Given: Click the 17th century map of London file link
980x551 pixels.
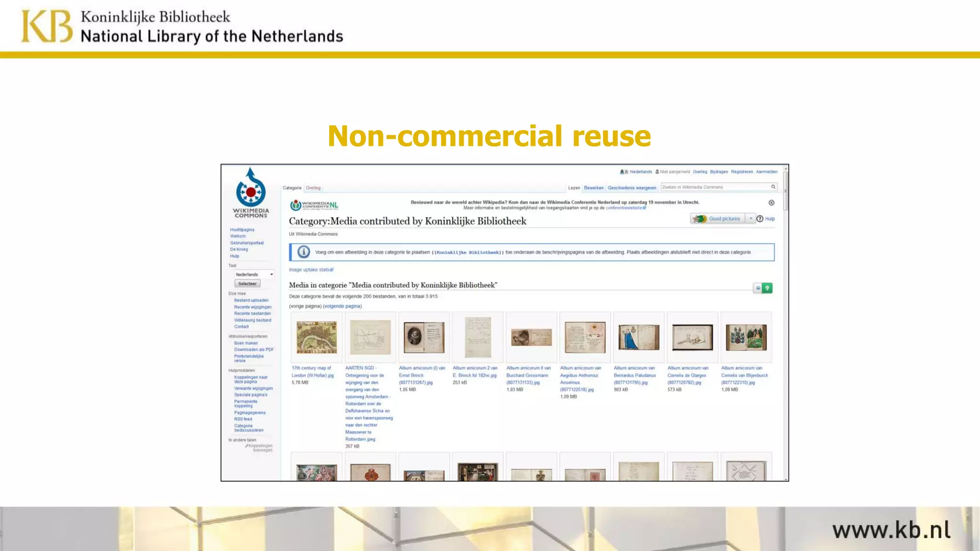Looking at the screenshot, I should tap(312, 372).
